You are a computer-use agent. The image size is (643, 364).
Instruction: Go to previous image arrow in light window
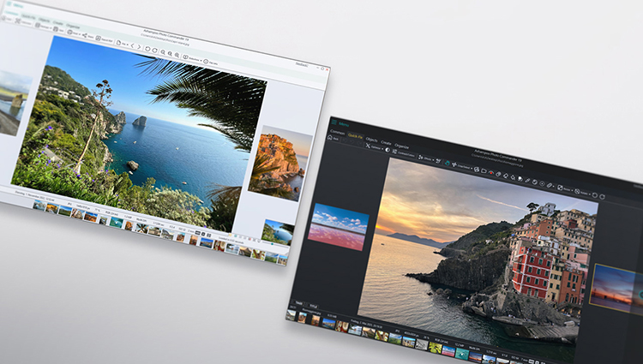[x=132, y=45]
